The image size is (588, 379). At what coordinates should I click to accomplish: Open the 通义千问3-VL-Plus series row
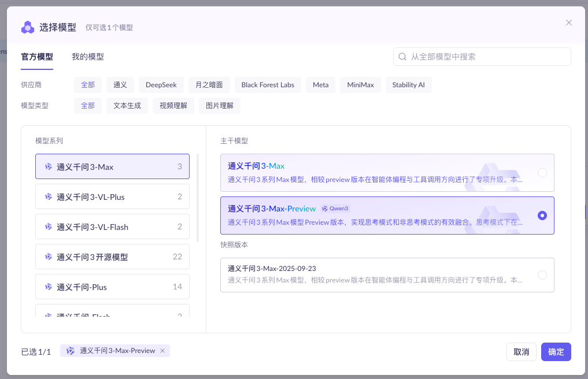tap(112, 196)
